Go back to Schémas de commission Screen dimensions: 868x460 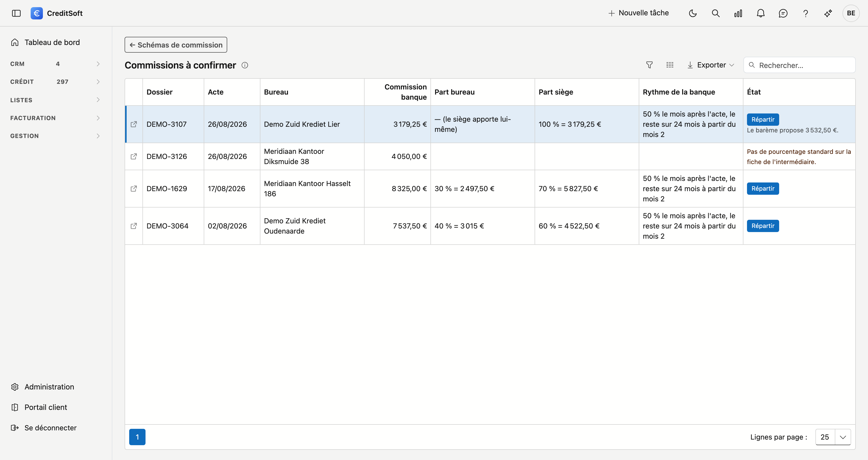(x=176, y=45)
